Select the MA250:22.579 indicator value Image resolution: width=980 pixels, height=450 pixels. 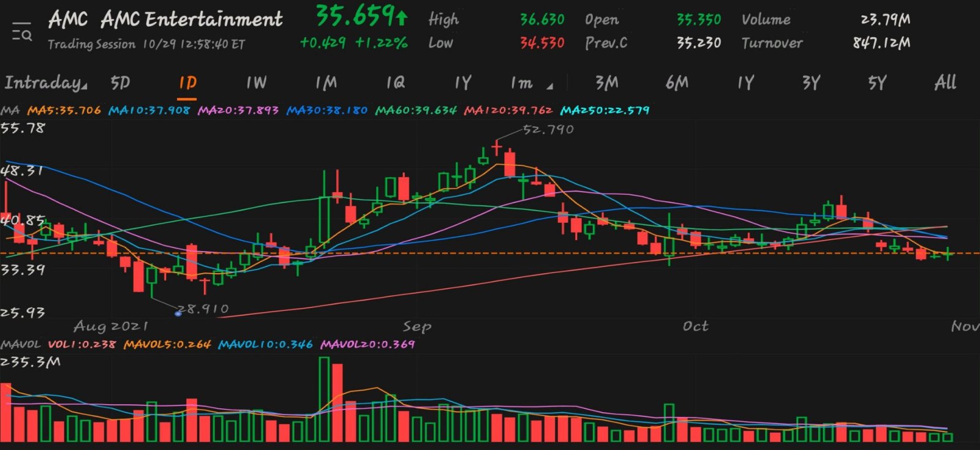605,110
